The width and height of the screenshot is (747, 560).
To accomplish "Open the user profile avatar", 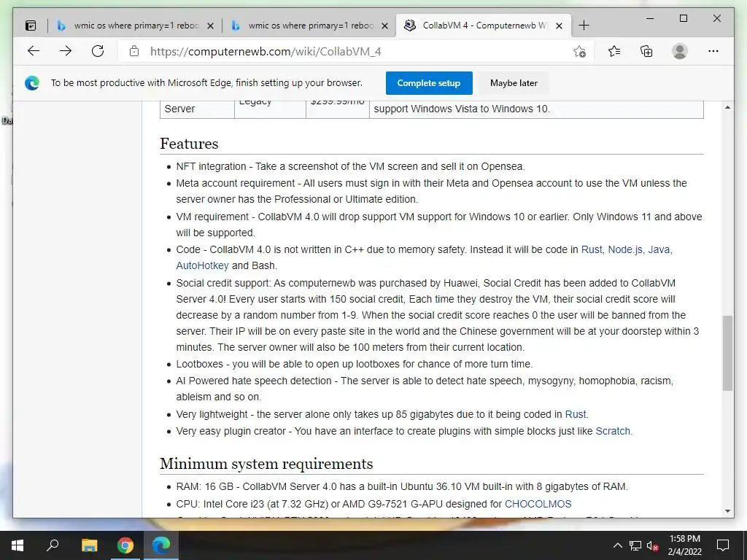I will coord(680,51).
